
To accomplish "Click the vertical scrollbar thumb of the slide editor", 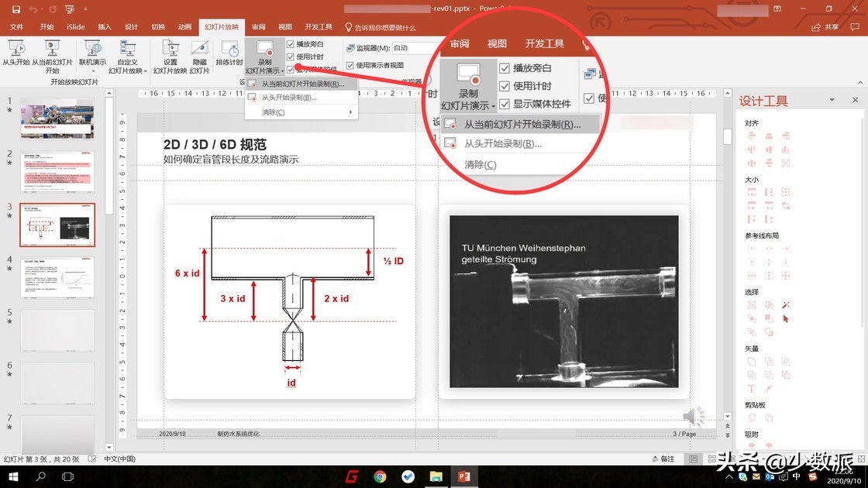I will pos(728,136).
